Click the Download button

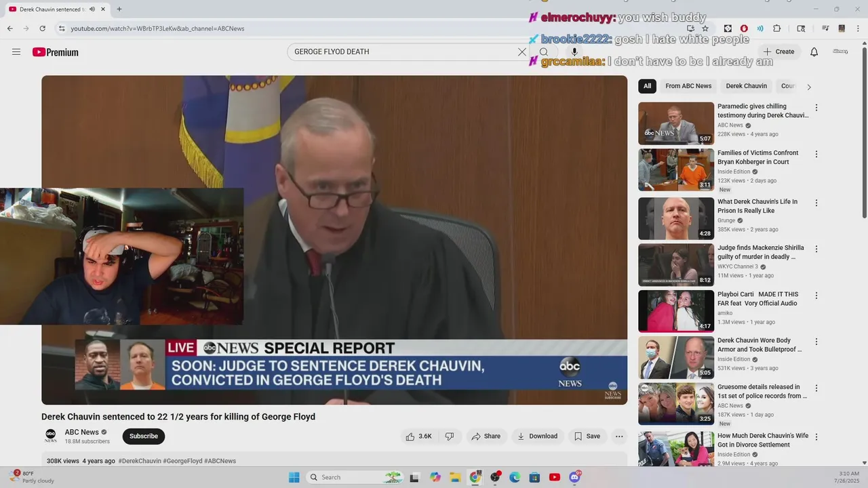coord(537,436)
